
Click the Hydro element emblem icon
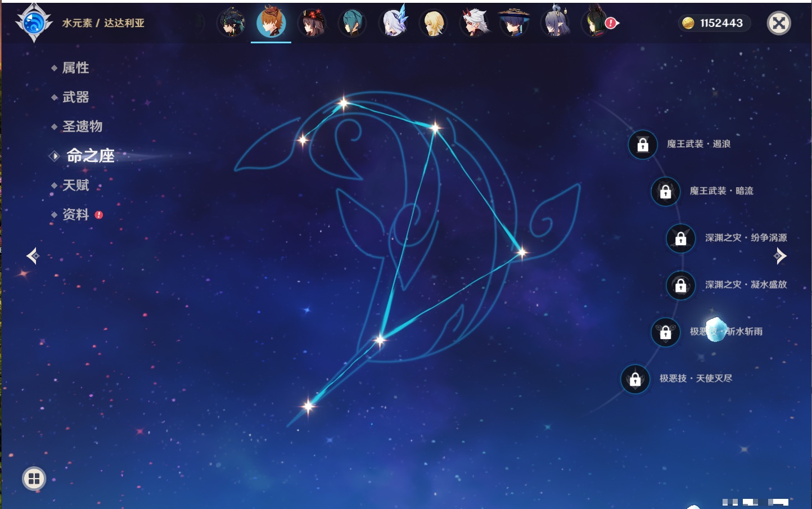(x=34, y=23)
